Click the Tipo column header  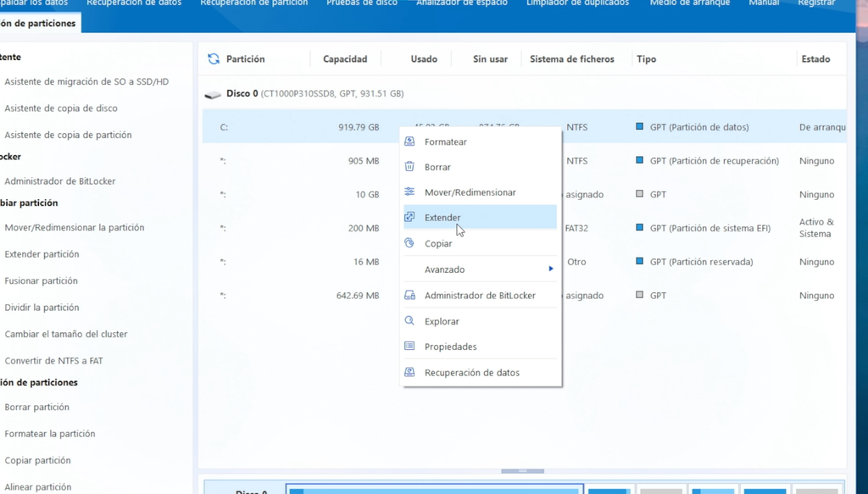(646, 58)
